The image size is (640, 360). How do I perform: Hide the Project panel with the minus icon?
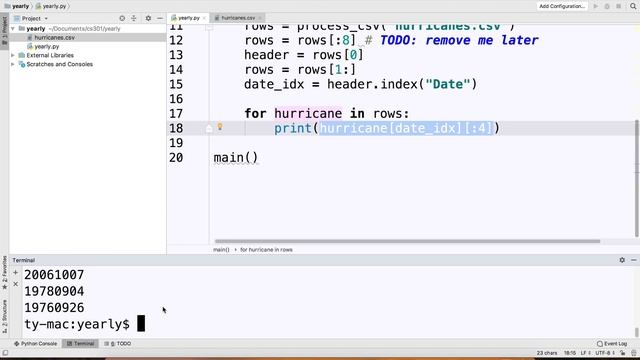(160, 18)
